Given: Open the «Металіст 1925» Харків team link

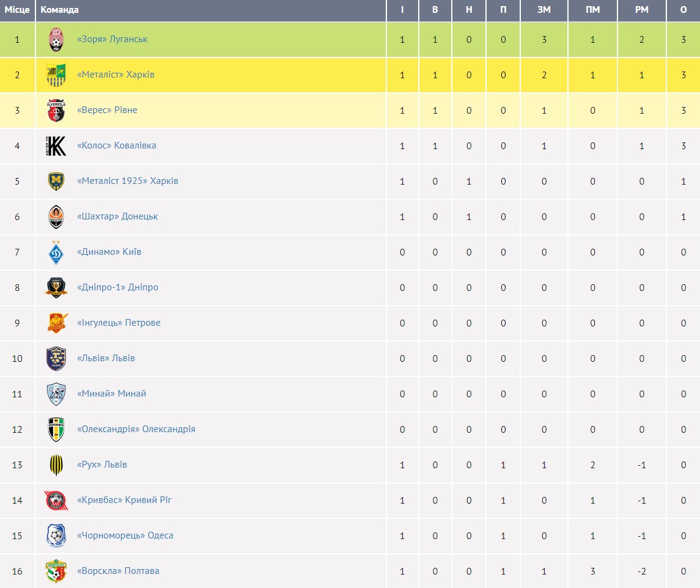Looking at the screenshot, I should pyautogui.click(x=128, y=181).
